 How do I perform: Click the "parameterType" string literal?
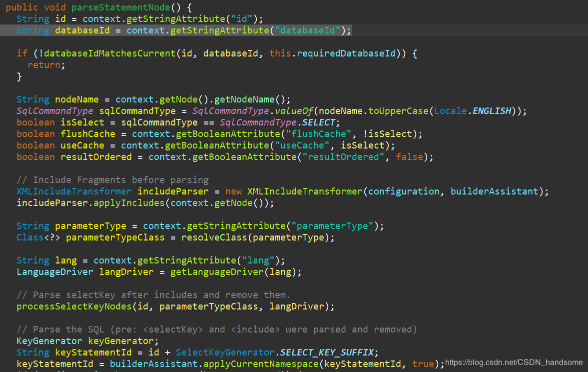pos(332,226)
